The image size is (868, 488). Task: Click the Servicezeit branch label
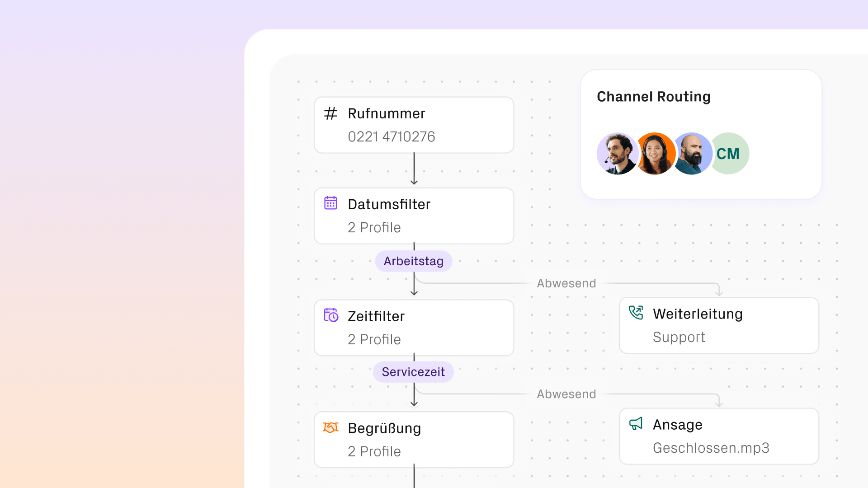click(x=413, y=372)
